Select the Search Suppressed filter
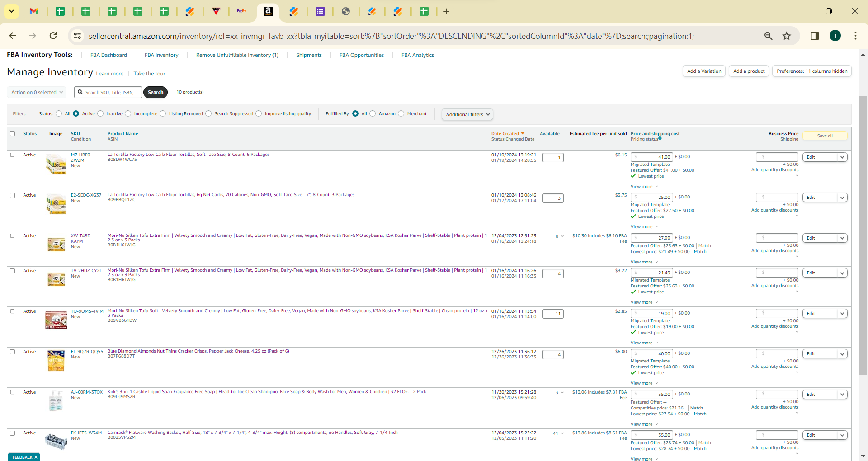The image size is (868, 461). [208, 113]
